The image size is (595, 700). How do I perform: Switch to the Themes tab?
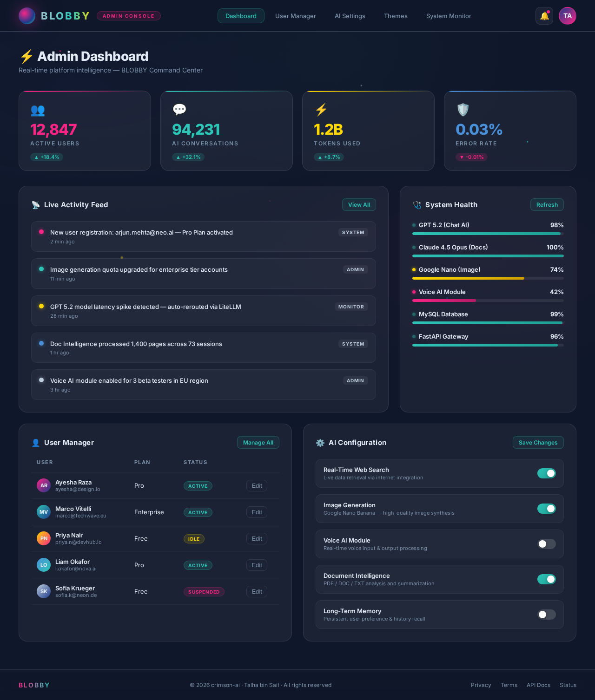(x=396, y=15)
